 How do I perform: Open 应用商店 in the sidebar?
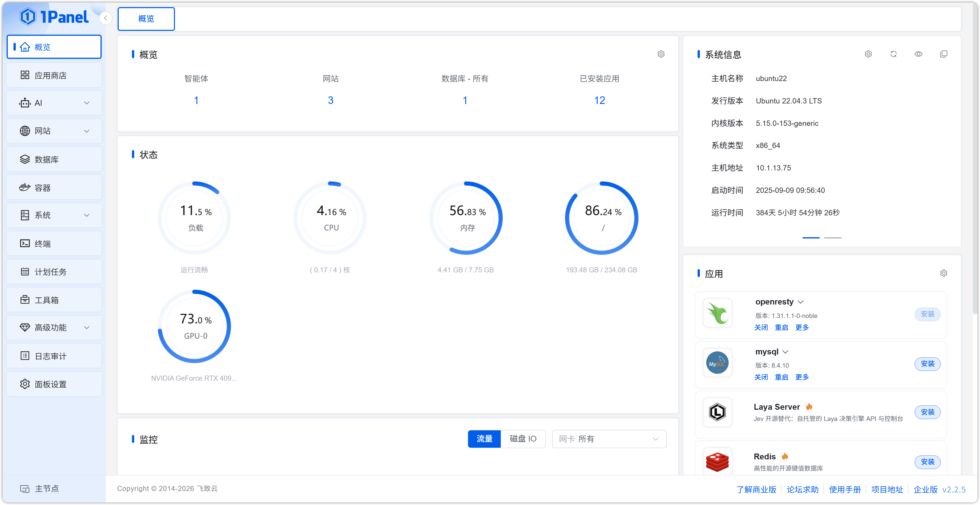[x=54, y=75]
